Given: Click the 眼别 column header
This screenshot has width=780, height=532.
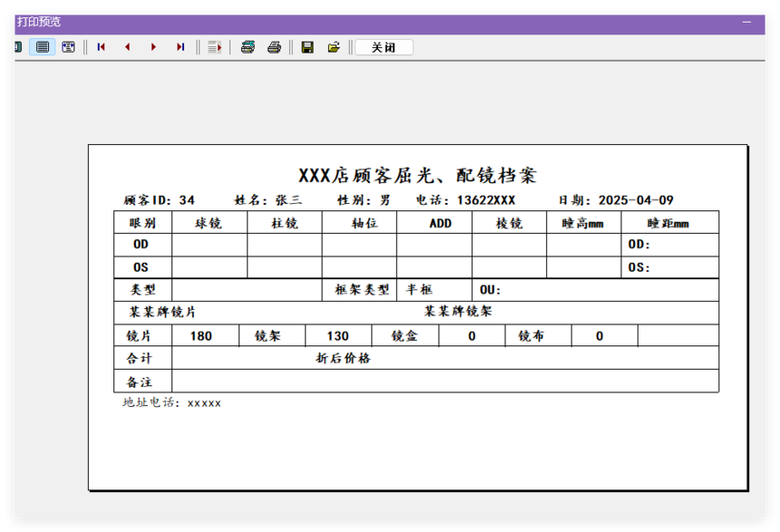Looking at the screenshot, I should pyautogui.click(x=142, y=223).
